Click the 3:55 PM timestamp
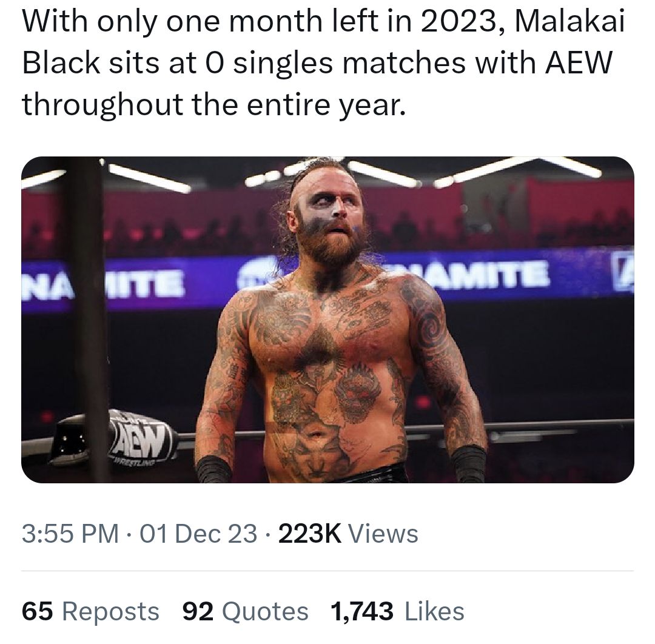 click(x=70, y=534)
